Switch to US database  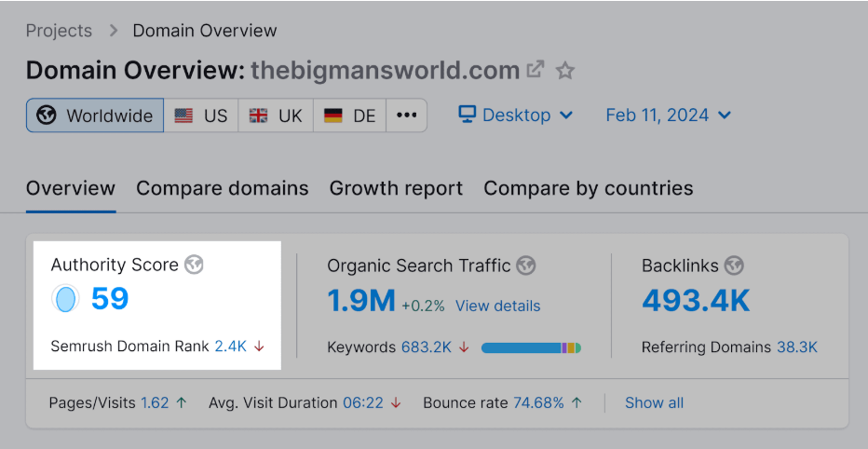click(x=201, y=116)
